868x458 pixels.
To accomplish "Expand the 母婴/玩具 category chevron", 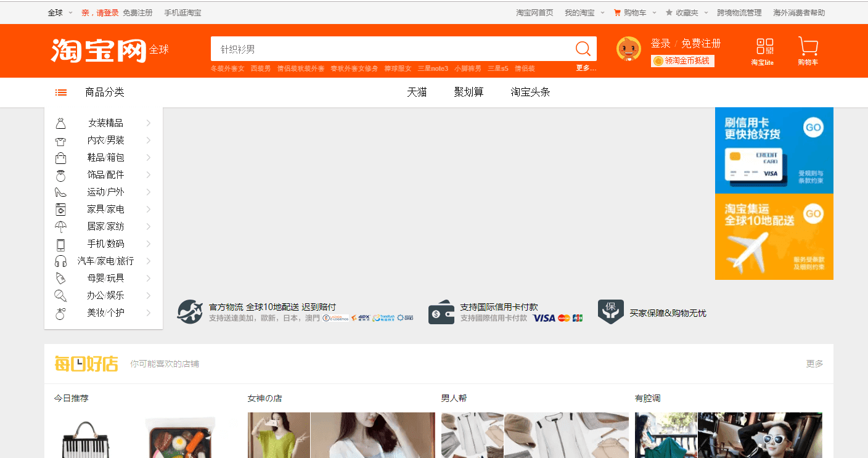I will click(x=149, y=279).
